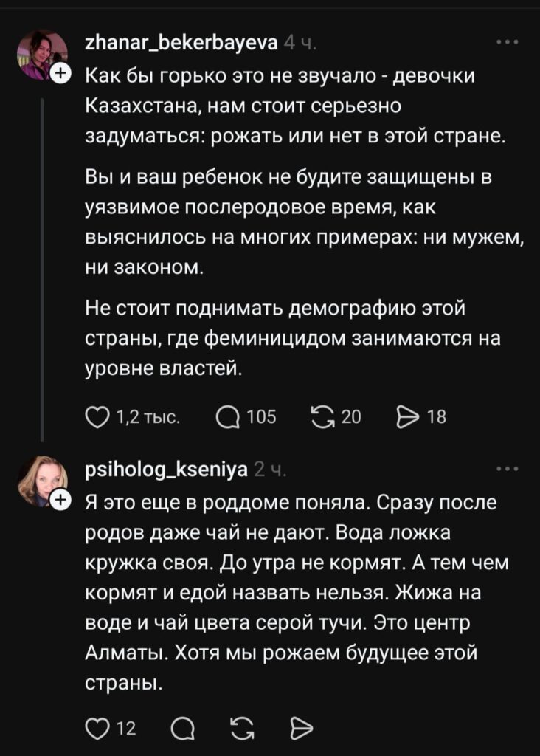Share psiholog_kseniya's reply via send icon

point(302,729)
